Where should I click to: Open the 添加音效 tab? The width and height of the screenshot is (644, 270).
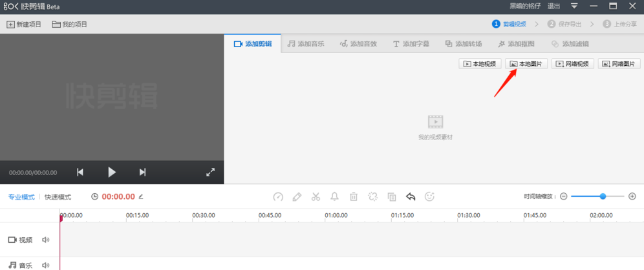pos(358,44)
